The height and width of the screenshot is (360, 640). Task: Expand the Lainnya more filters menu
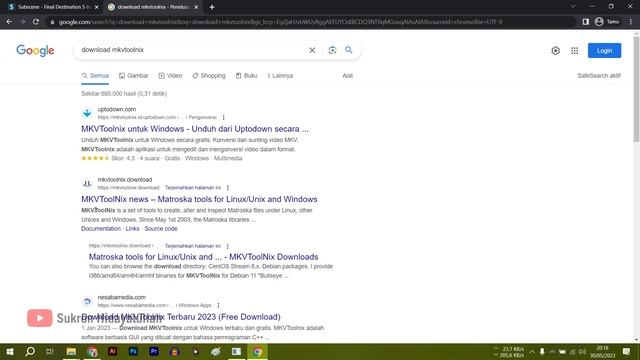280,76
